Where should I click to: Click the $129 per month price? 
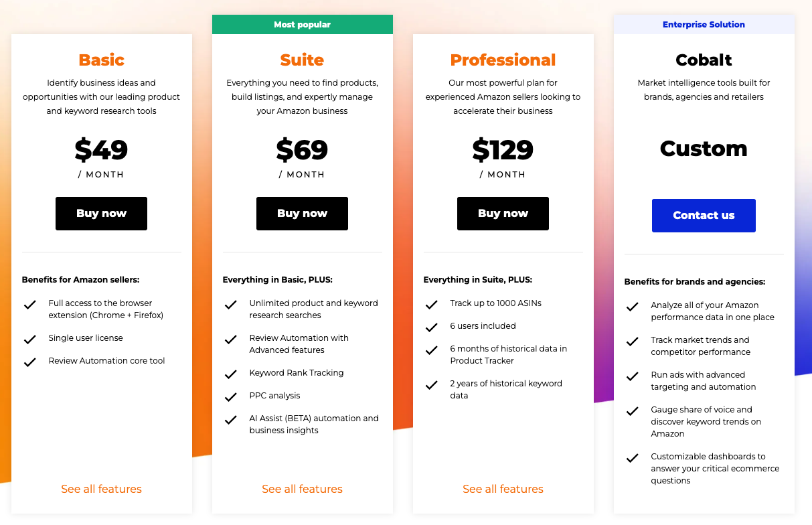[x=503, y=150]
